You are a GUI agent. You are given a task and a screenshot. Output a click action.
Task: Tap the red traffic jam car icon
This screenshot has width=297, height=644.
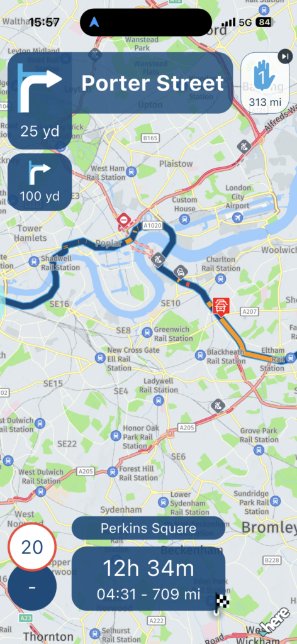pyautogui.click(x=220, y=306)
